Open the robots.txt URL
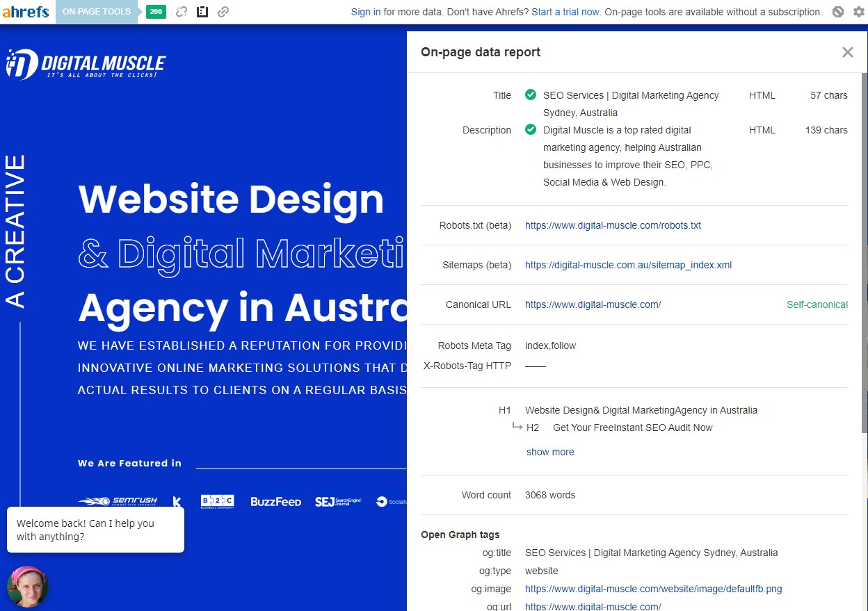Viewport: 868px width, 611px height. [x=613, y=225]
